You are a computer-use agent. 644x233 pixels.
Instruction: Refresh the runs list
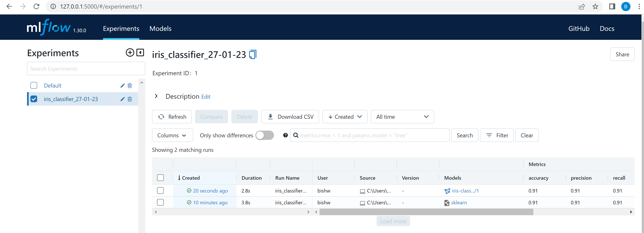[172, 117]
